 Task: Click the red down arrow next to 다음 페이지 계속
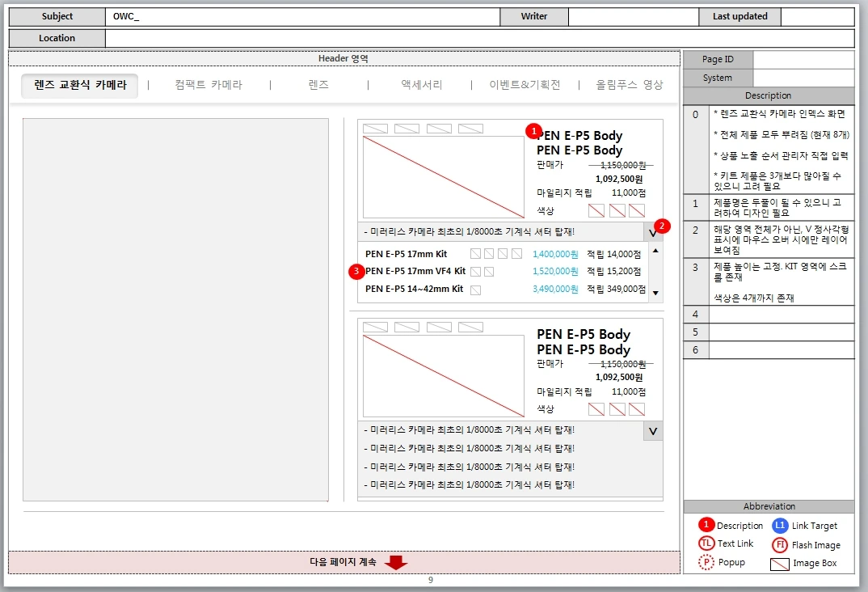coord(396,563)
